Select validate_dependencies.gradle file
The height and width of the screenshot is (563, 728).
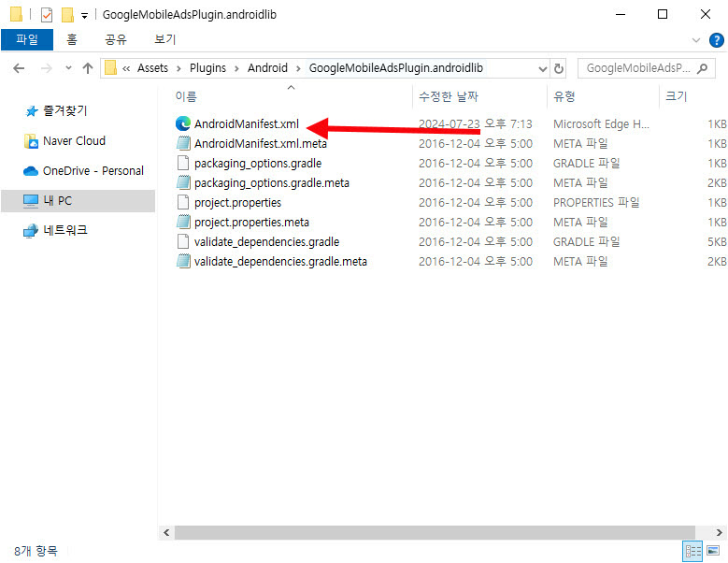[266, 242]
